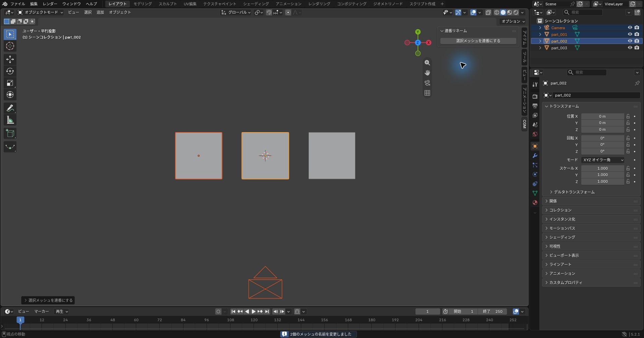Open the Material properties tab

click(535, 203)
